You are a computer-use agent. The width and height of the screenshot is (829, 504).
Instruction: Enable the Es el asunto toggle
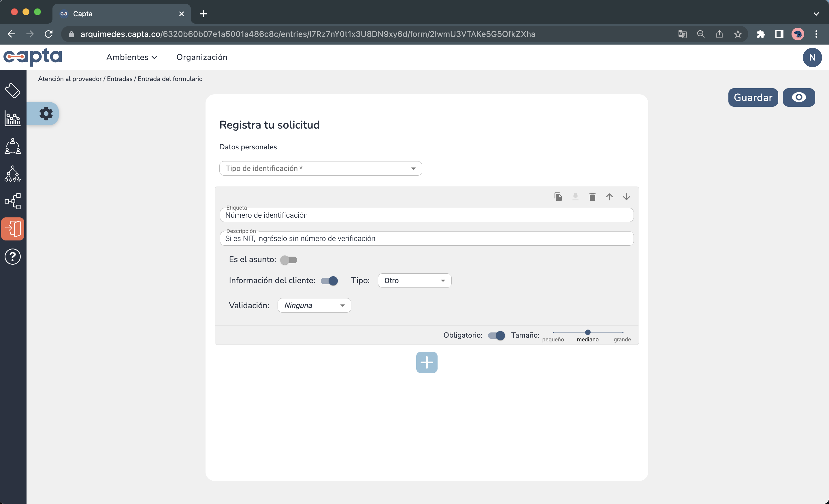point(289,260)
